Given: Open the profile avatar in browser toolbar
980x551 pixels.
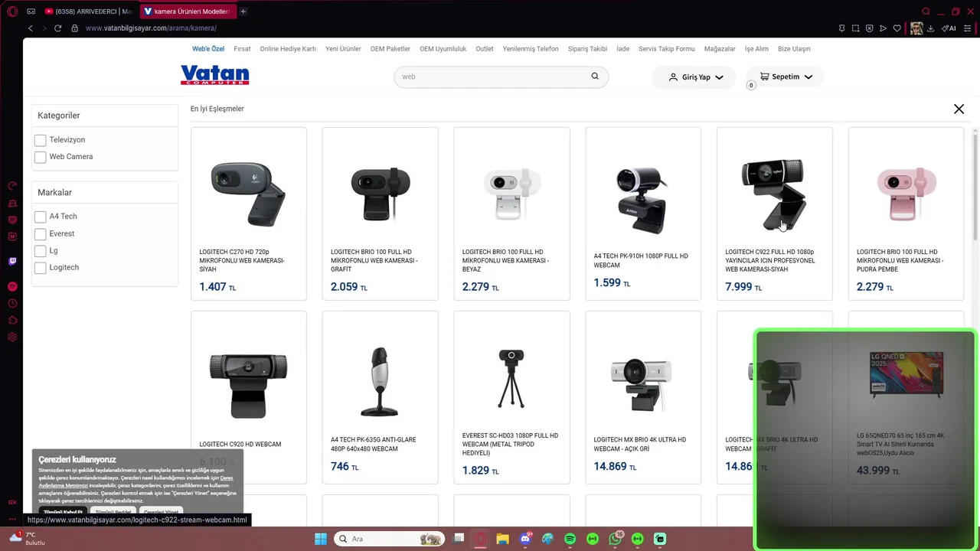Looking at the screenshot, I should [916, 28].
